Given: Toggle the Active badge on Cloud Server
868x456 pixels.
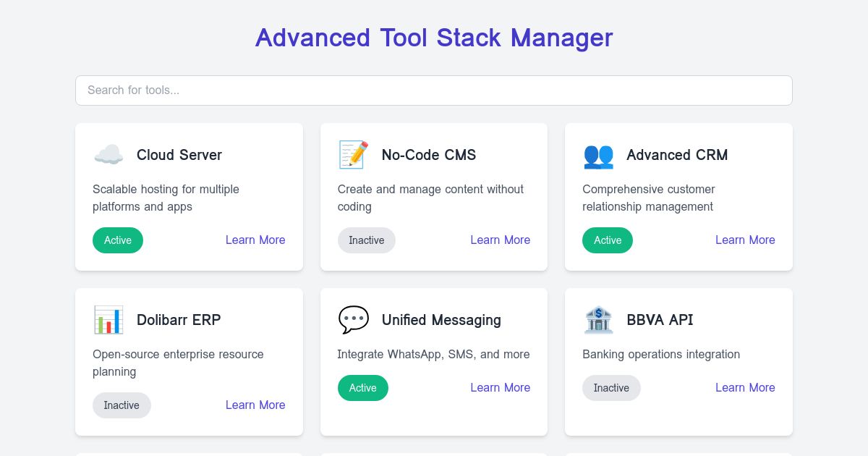Looking at the screenshot, I should (x=118, y=240).
